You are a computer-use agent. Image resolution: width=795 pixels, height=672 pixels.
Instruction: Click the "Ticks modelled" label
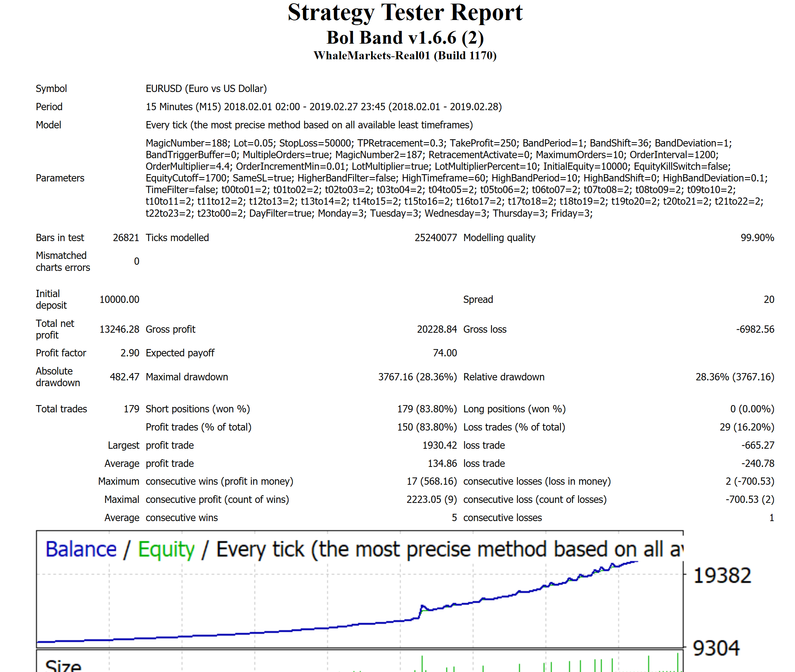(x=178, y=238)
